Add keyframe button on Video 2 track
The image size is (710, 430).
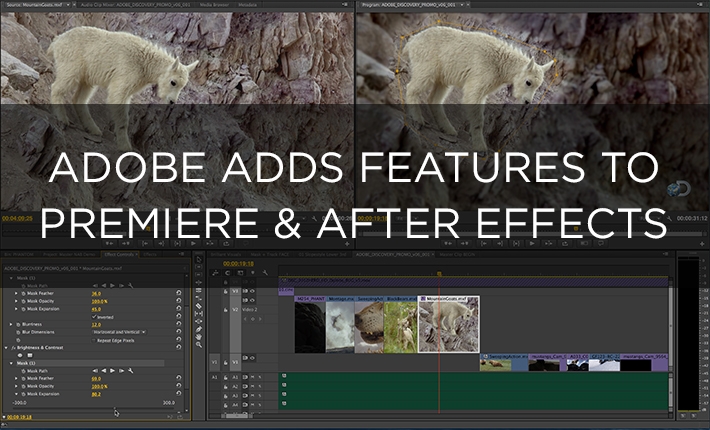tap(253, 319)
